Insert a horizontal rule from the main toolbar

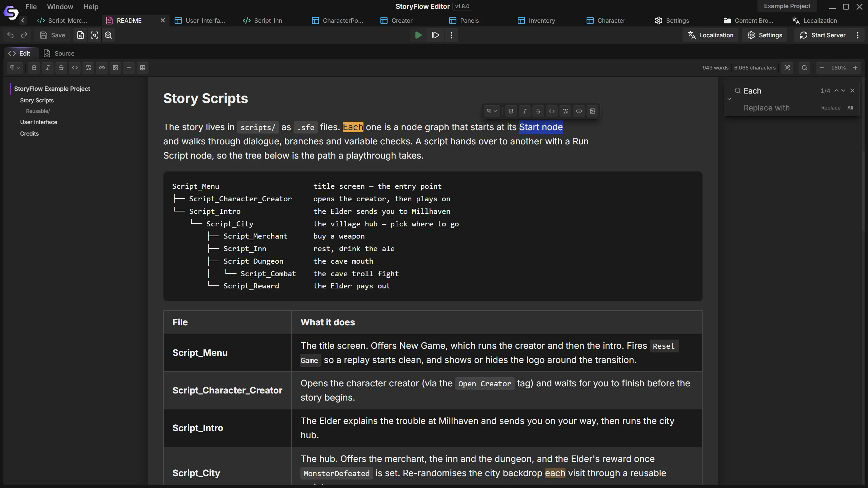pyautogui.click(x=129, y=68)
